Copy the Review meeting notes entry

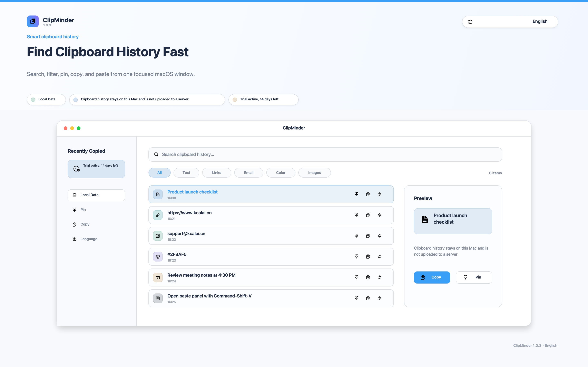coord(368,277)
